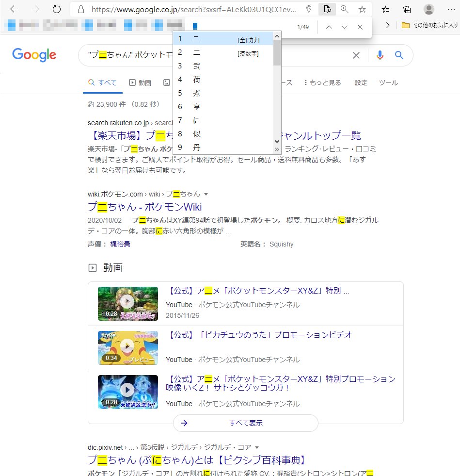Choose IME candidate 7 に
Viewport: 460px width, 476px height.
click(223, 120)
